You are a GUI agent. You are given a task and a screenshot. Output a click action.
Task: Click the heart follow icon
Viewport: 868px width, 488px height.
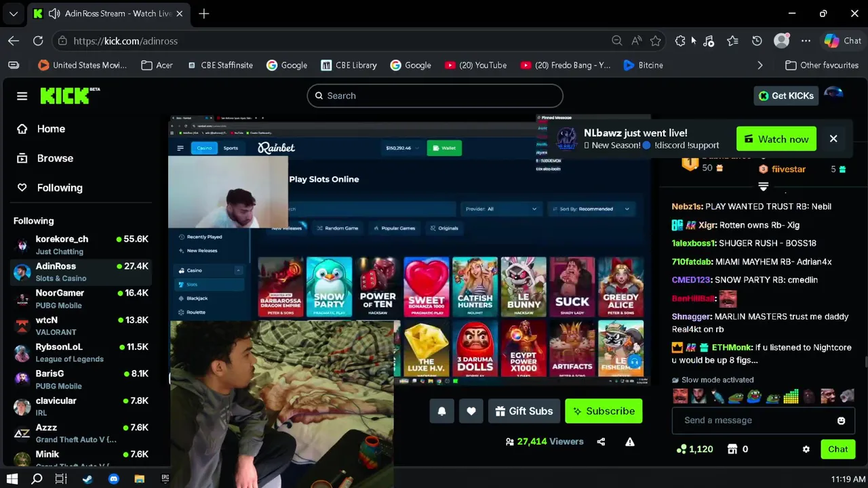(x=471, y=411)
